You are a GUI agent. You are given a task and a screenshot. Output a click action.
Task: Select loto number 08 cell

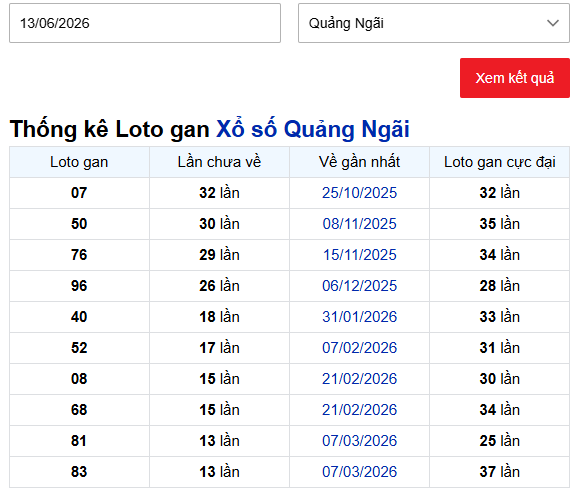point(79,379)
